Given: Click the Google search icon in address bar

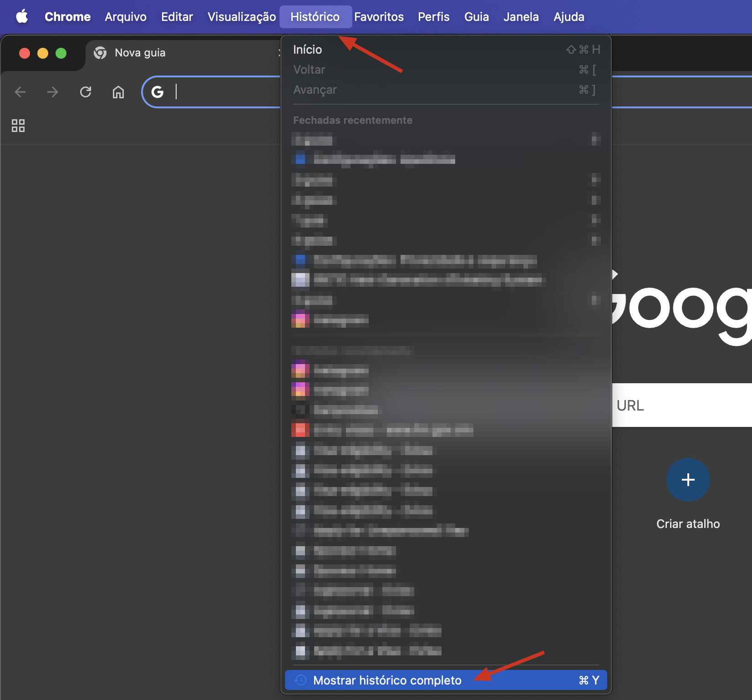Looking at the screenshot, I should (158, 91).
